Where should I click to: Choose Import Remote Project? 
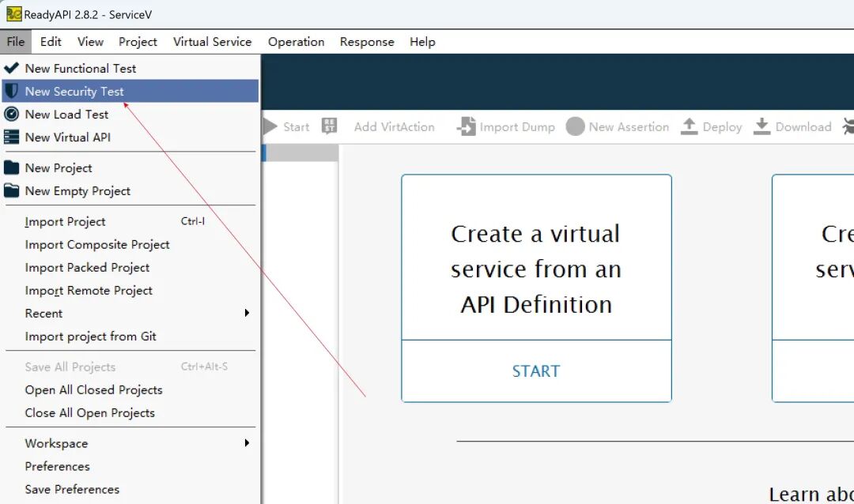[x=130, y=290]
